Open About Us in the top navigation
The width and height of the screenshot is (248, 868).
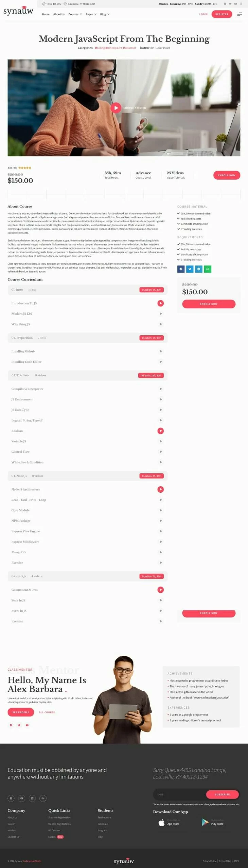pos(59,14)
